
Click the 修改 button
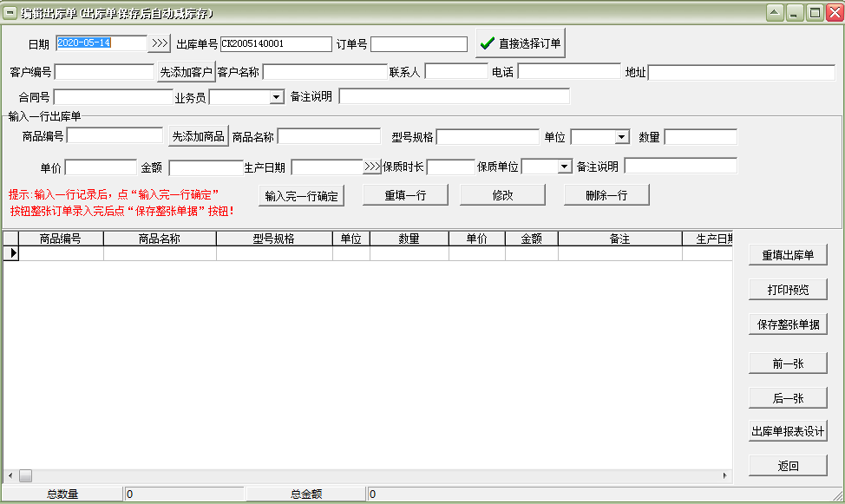(503, 195)
